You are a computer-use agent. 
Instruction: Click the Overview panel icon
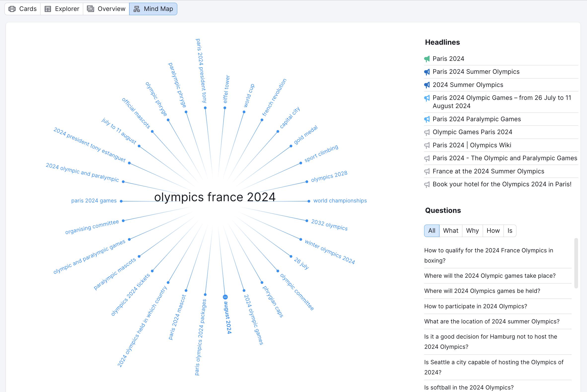[90, 8]
